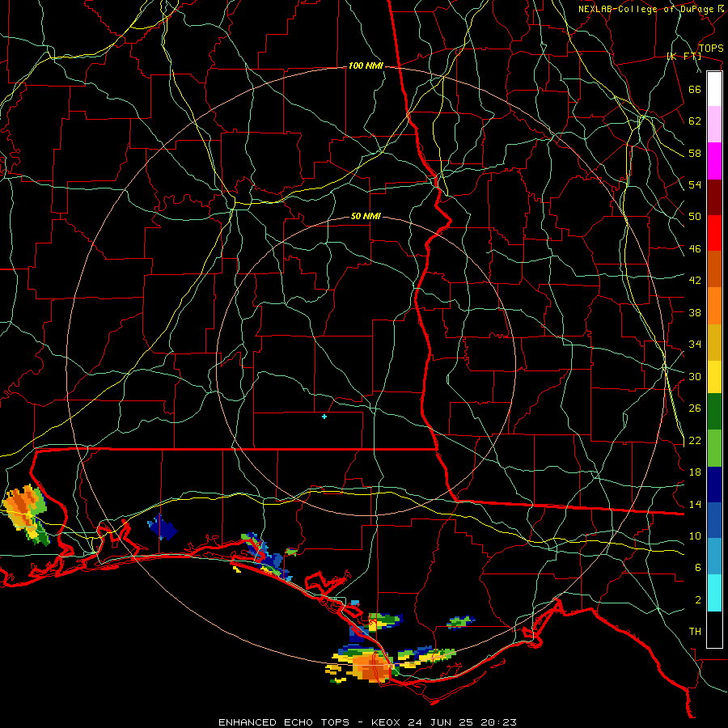Click the black TH threshold legend swatch

pyautogui.click(x=714, y=629)
